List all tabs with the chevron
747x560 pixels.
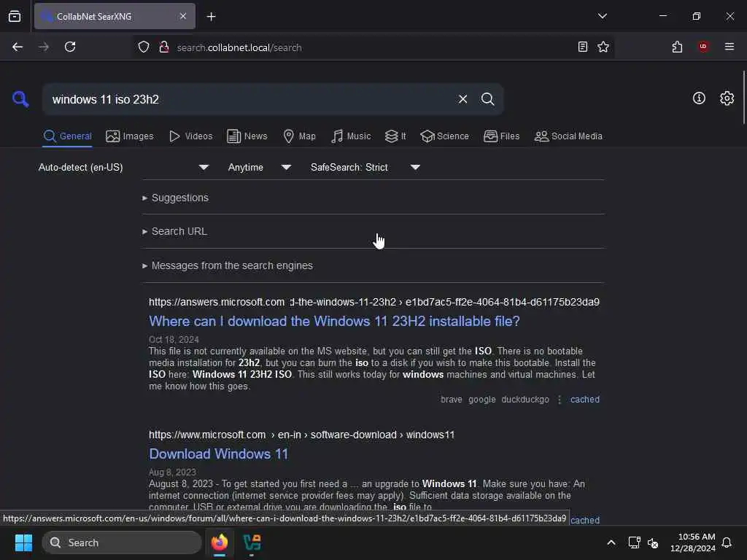(602, 16)
